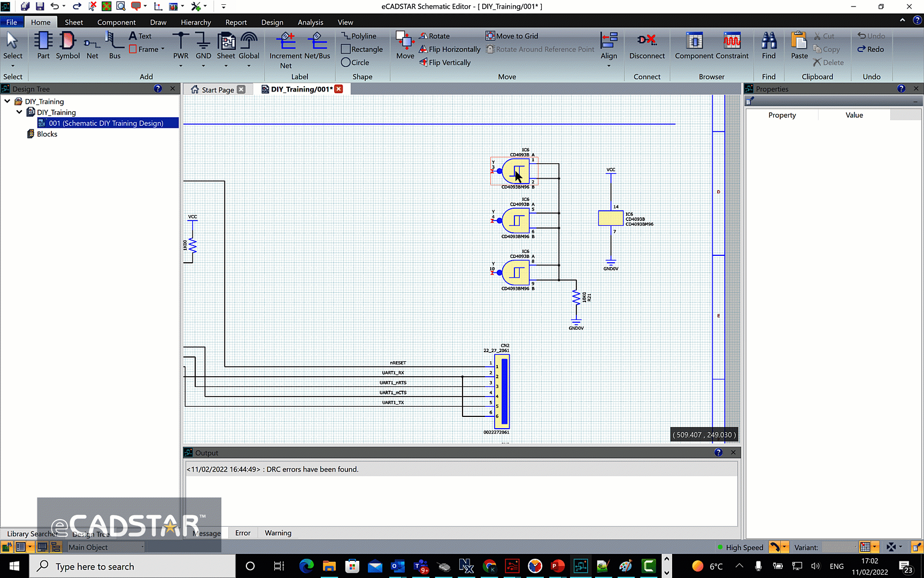Open the Library Searcher tab
The image size is (924, 578).
tap(32, 534)
